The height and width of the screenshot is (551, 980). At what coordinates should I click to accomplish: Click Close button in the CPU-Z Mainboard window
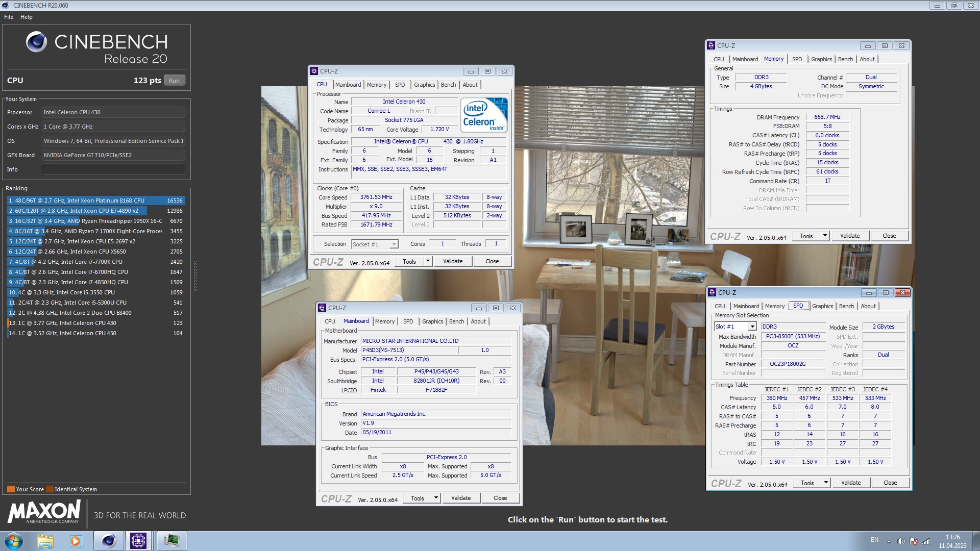pyautogui.click(x=500, y=498)
